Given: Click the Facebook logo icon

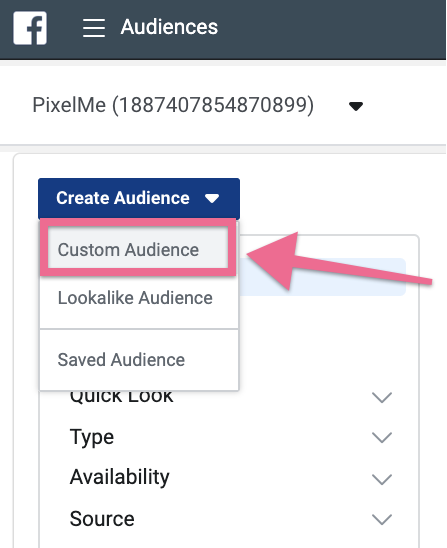Looking at the screenshot, I should tap(30, 28).
